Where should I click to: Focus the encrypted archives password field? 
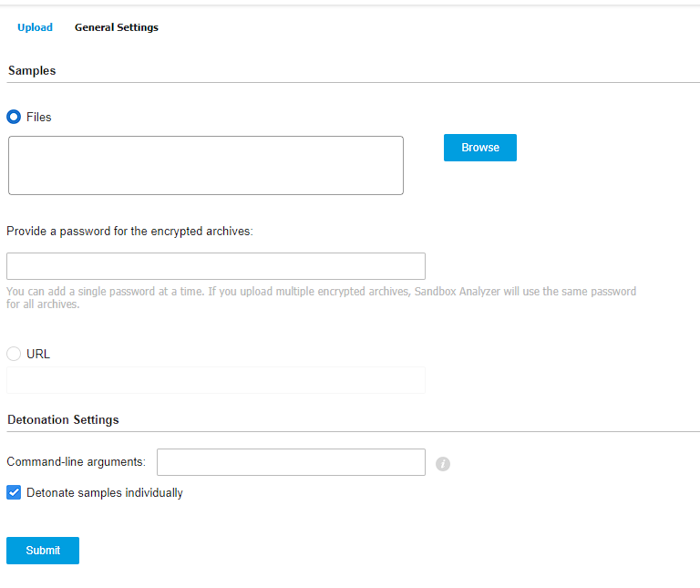[x=216, y=266]
